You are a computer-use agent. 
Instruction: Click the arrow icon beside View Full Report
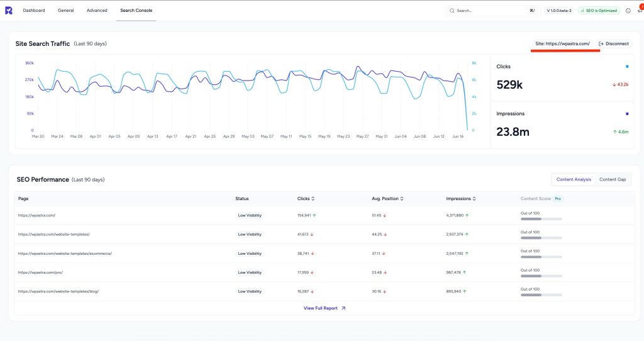pyautogui.click(x=343, y=308)
